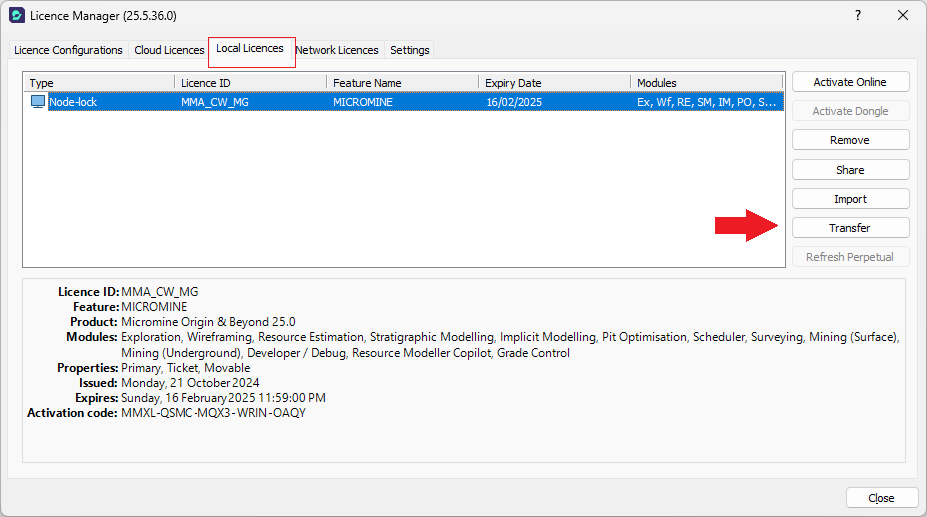Click the Refresh Perpetual button
Viewport: 927px width, 517px height.
[x=850, y=257]
